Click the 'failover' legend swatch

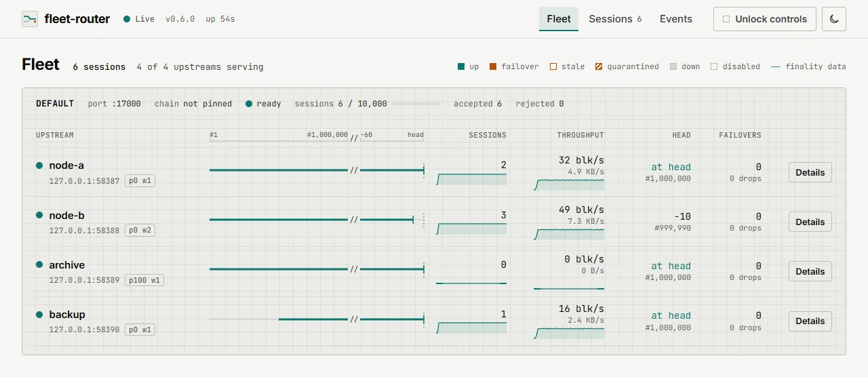tap(493, 66)
